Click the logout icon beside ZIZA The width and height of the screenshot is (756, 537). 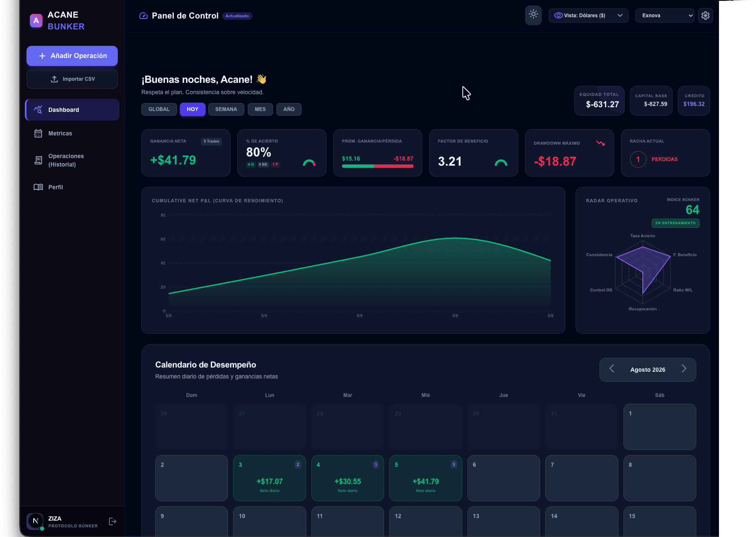pyautogui.click(x=112, y=521)
